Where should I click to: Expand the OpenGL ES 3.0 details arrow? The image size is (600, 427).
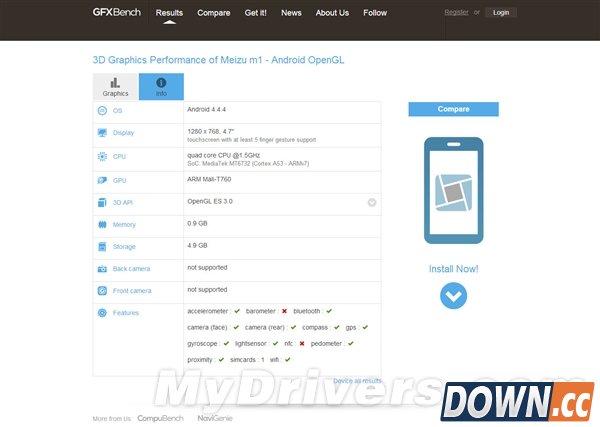point(371,202)
